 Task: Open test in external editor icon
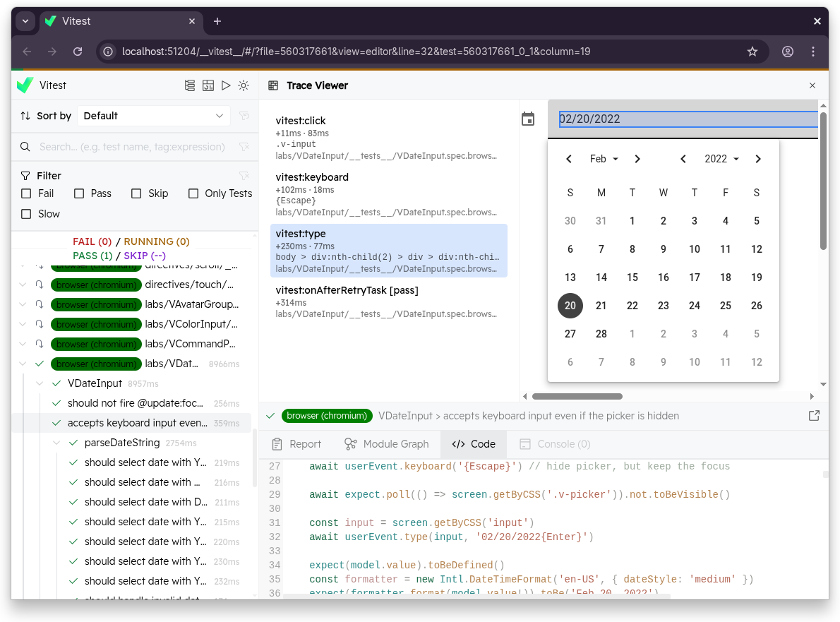click(814, 416)
